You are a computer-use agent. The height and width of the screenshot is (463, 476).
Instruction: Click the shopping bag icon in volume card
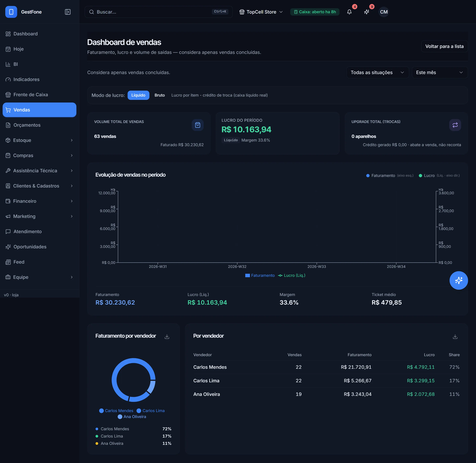tap(198, 125)
